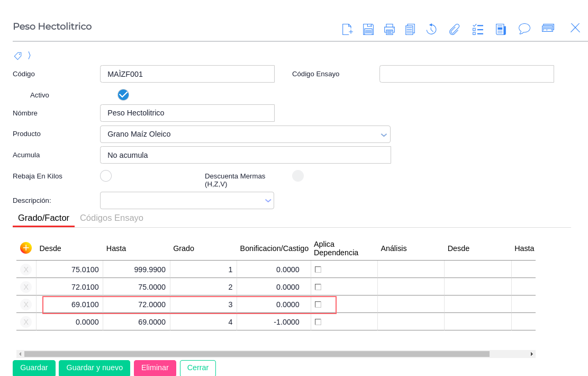The image size is (588, 376).
Task: Click the paperclip attachments icon
Action: pos(454,29)
